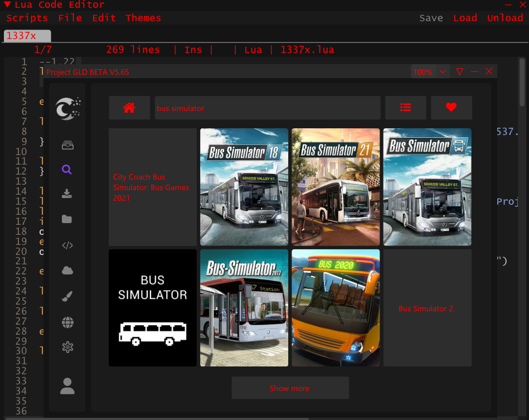This screenshot has height=420, width=529.
Task: Click the Unload button
Action: (x=504, y=18)
